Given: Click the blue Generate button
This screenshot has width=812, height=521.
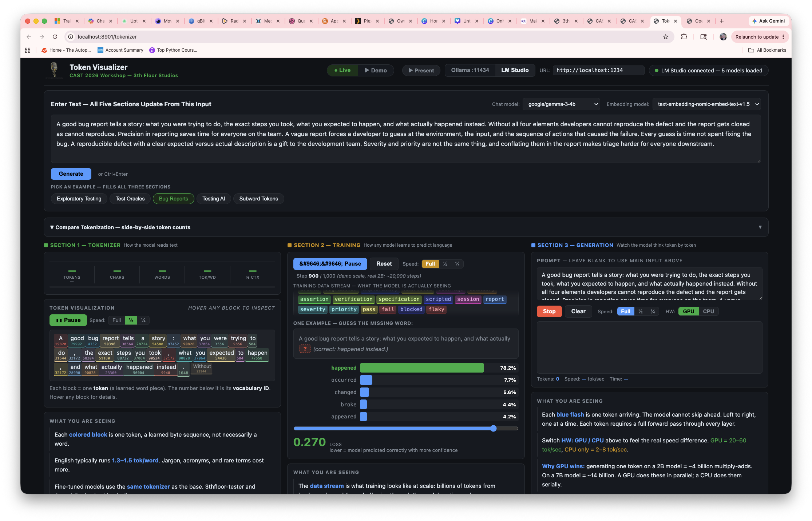Looking at the screenshot, I should (x=71, y=174).
